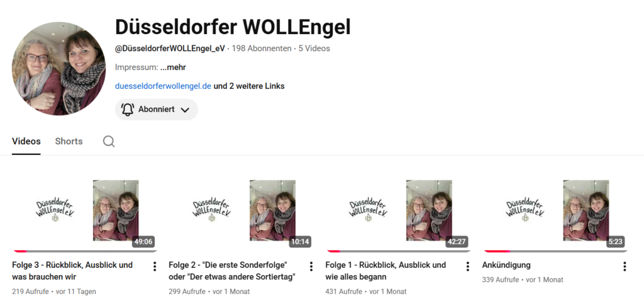Open the Folge 3 Rückblick video title
Viewport: 644px width, 308px height.
tap(72, 271)
